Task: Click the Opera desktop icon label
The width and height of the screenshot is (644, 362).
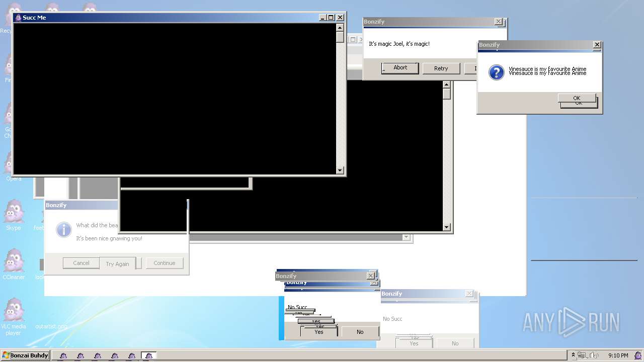Action: coord(14,178)
